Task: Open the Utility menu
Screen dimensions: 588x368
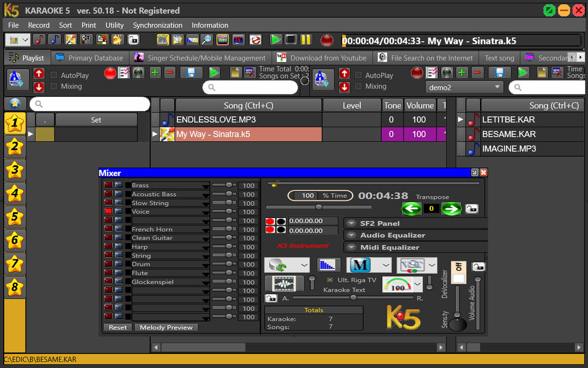Action: [114, 25]
